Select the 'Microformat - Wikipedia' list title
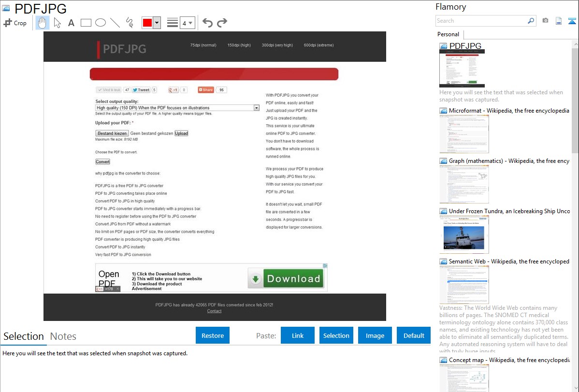The width and height of the screenshot is (579, 392). [509, 111]
